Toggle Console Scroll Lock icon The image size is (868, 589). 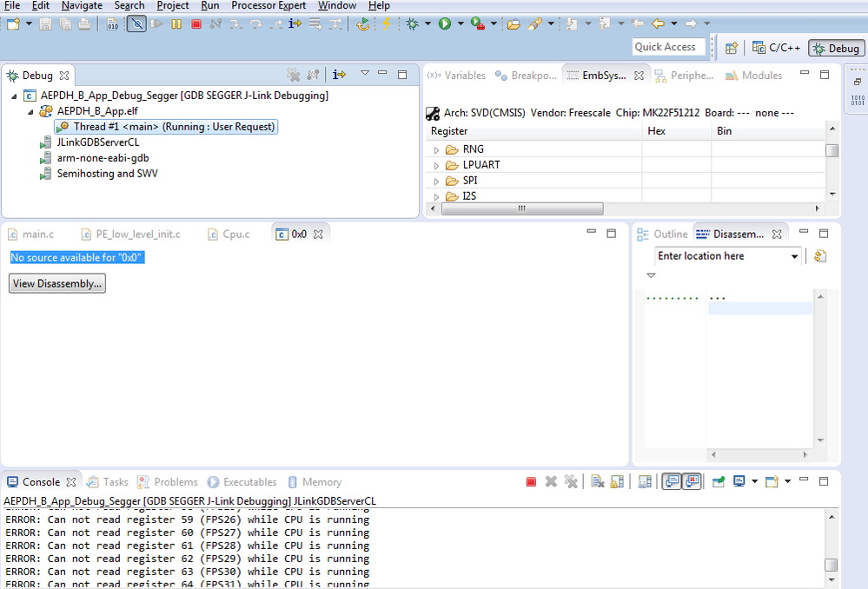[617, 482]
